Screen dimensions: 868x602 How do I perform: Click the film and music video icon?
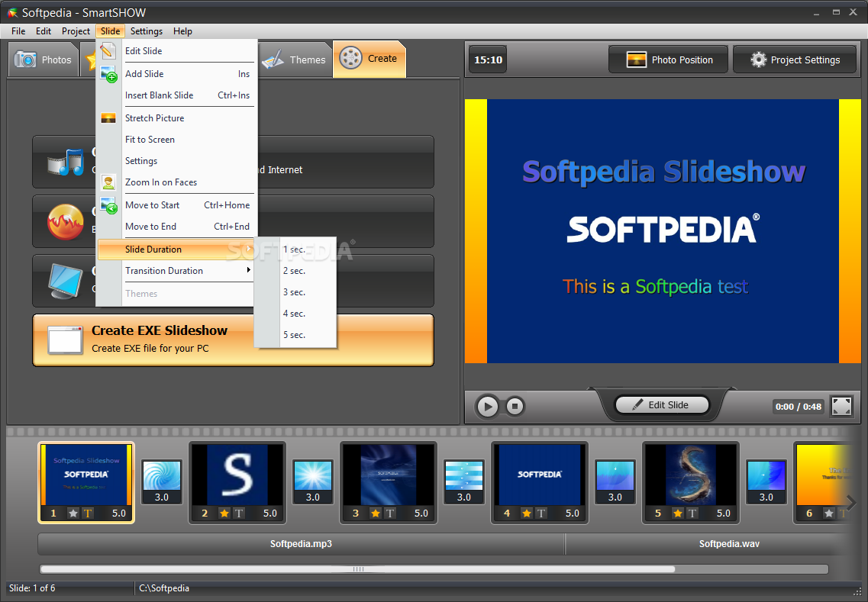coord(66,162)
